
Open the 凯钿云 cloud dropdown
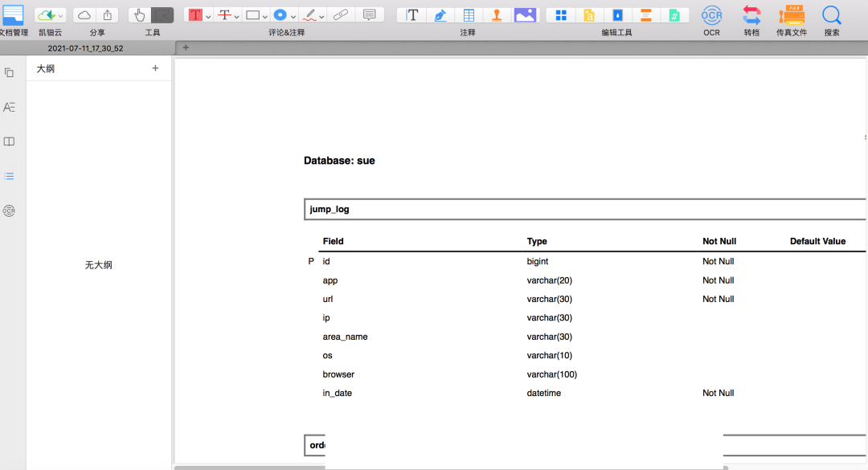click(x=50, y=14)
